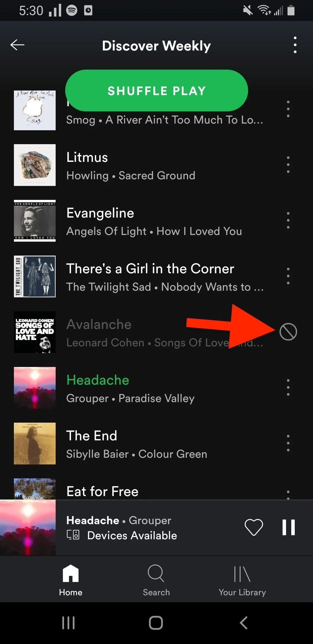Tap the back arrow beside Discover Weekly
The image size is (313, 644).
[17, 45]
